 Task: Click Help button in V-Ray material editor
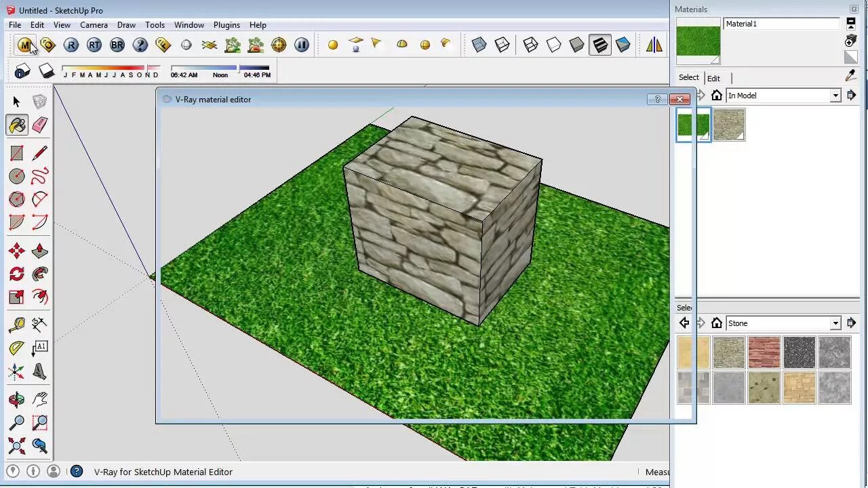pyautogui.click(x=657, y=100)
